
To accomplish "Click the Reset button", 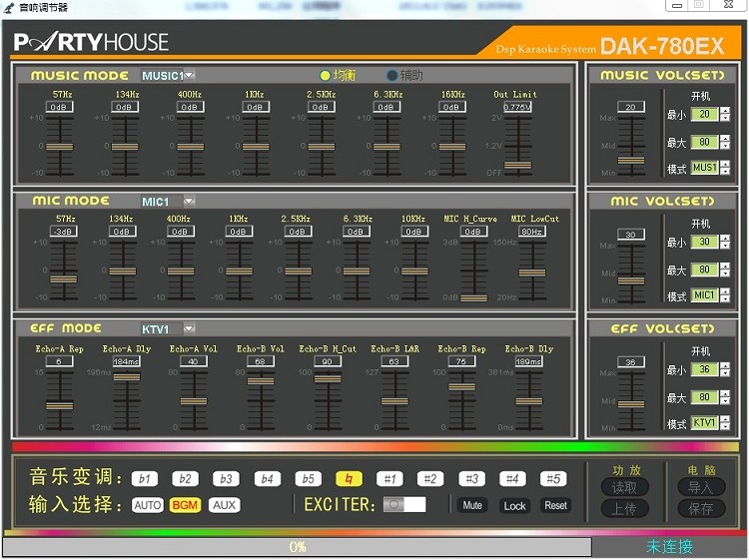I will pos(555,505).
